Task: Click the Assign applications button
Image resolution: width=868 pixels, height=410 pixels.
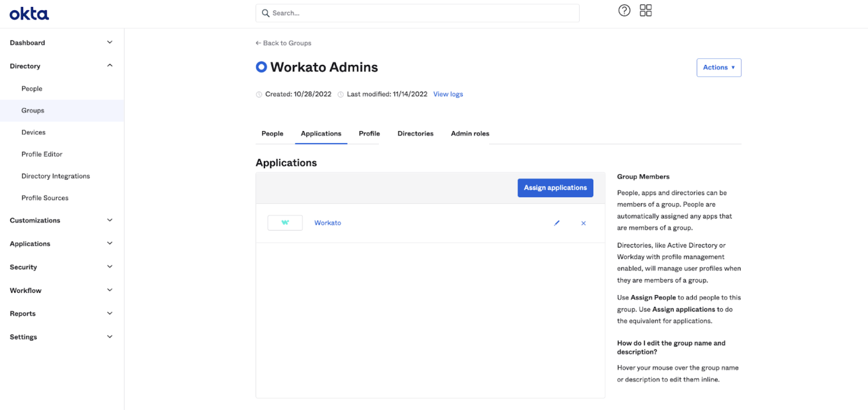Action: 555,188
